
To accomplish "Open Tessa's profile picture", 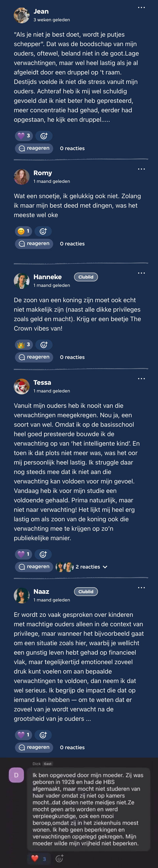I will (x=21, y=386).
